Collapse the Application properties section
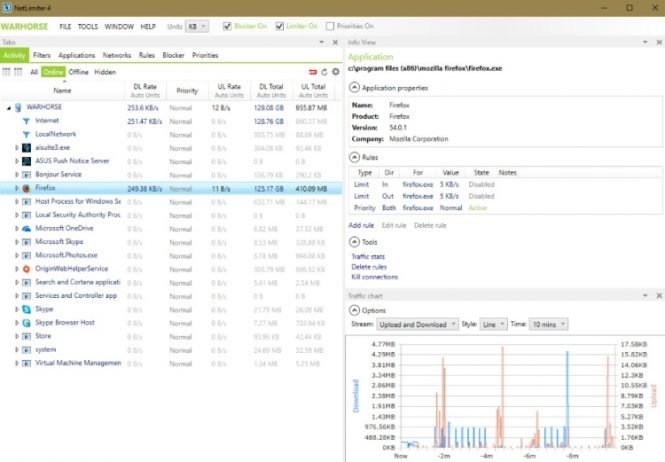This screenshot has width=665, height=462. pos(353,87)
